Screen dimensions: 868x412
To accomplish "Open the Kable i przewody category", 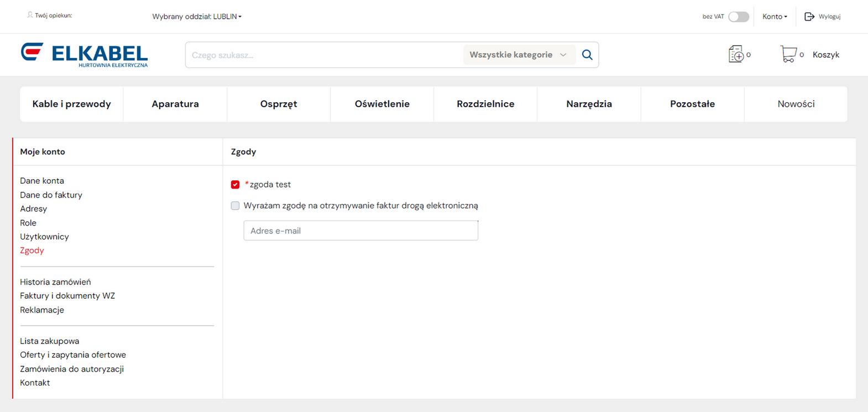I will pyautogui.click(x=71, y=104).
